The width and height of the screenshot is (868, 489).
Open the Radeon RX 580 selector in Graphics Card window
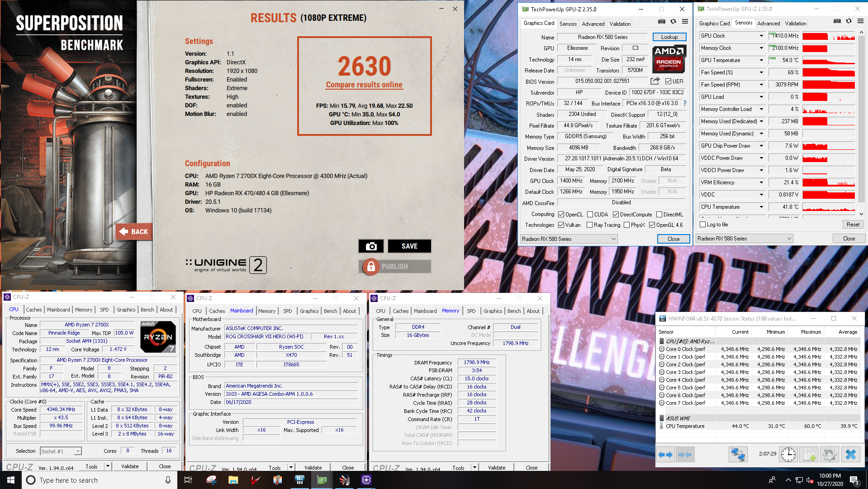click(569, 239)
